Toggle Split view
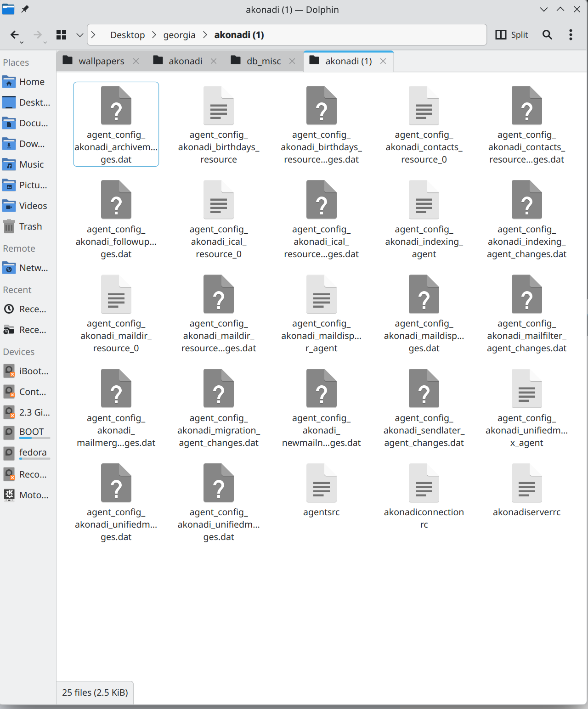This screenshot has width=588, height=709. (512, 35)
